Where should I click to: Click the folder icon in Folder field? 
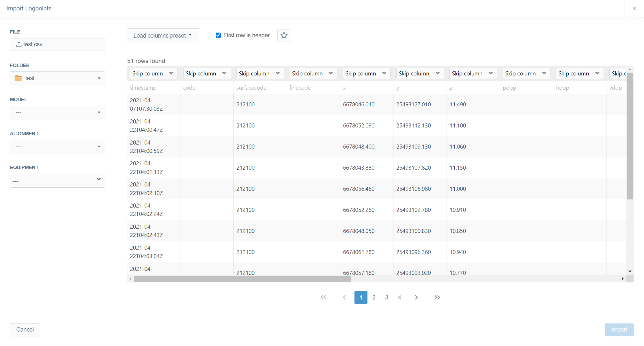[x=18, y=78]
